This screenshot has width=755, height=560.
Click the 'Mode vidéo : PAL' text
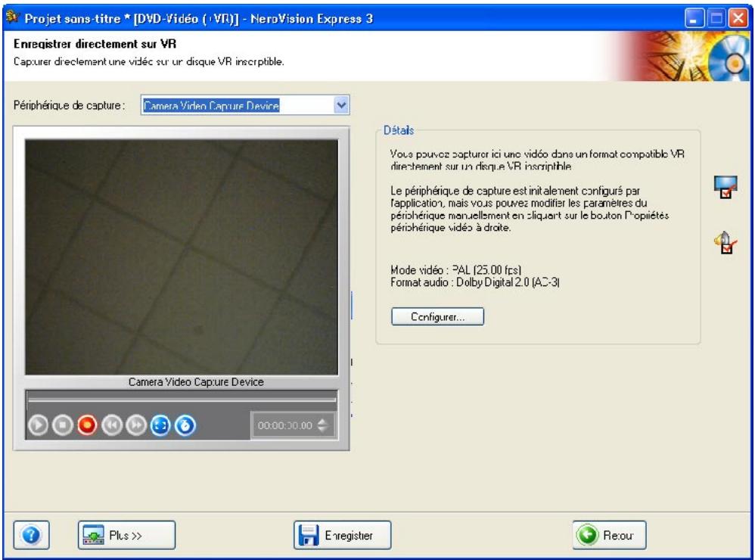click(455, 269)
